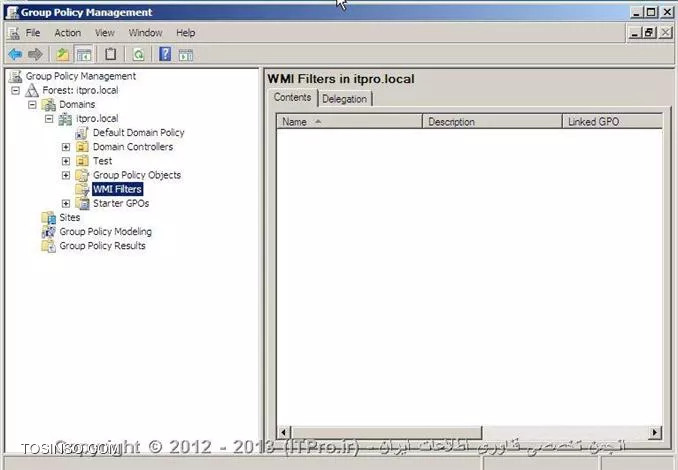Select the Group Policy Management root label

(x=81, y=77)
